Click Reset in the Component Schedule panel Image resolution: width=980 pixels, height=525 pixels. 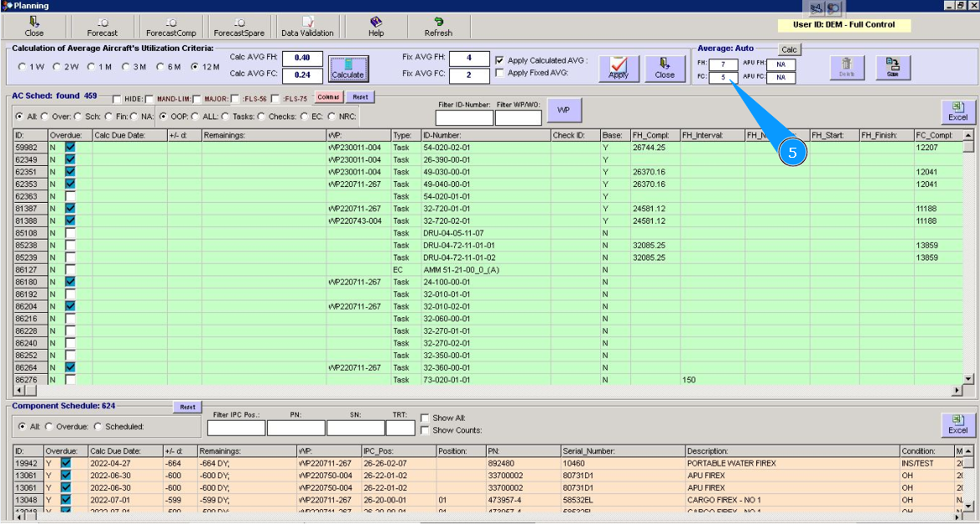pos(188,406)
